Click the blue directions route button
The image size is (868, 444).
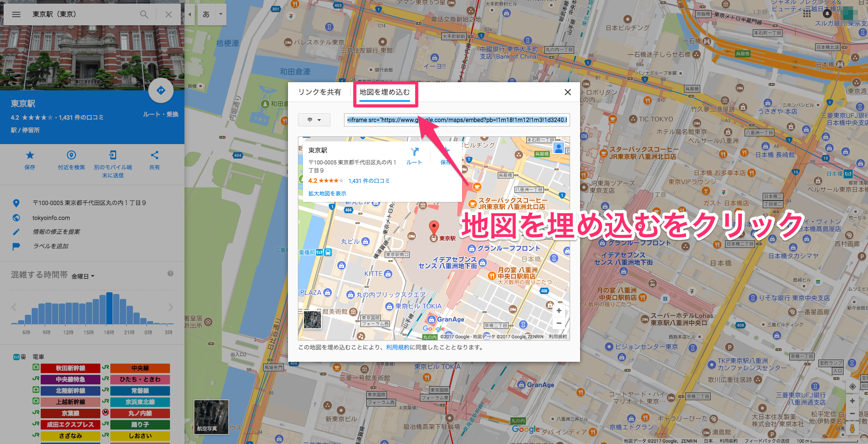coord(161,90)
